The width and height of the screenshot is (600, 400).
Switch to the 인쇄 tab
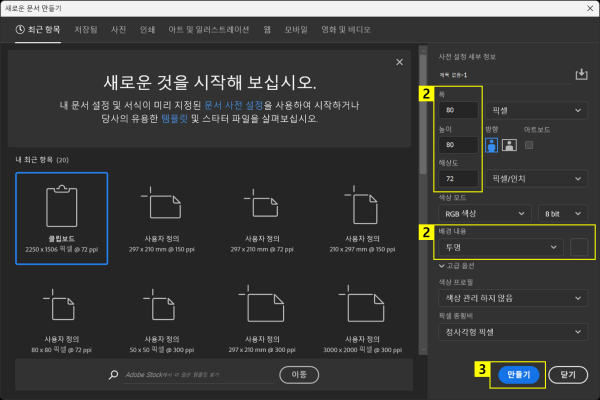tap(147, 29)
